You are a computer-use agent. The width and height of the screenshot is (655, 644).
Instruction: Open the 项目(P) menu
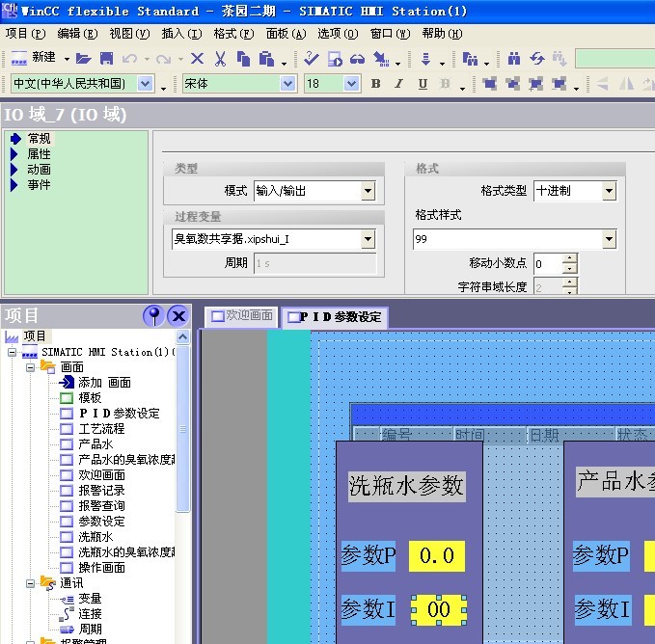coord(25,34)
